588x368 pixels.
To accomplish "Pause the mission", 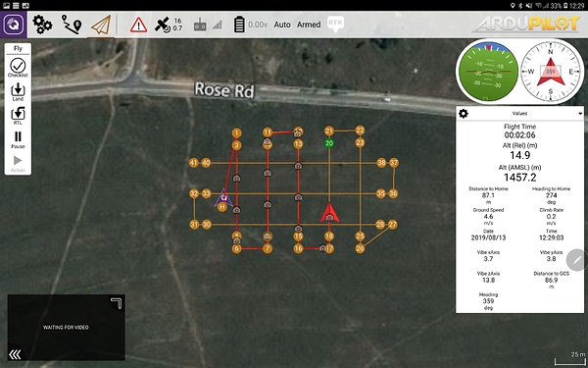I will click(x=18, y=139).
